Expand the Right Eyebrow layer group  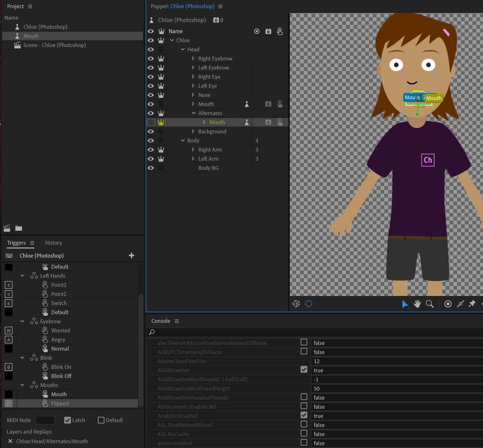(x=193, y=59)
